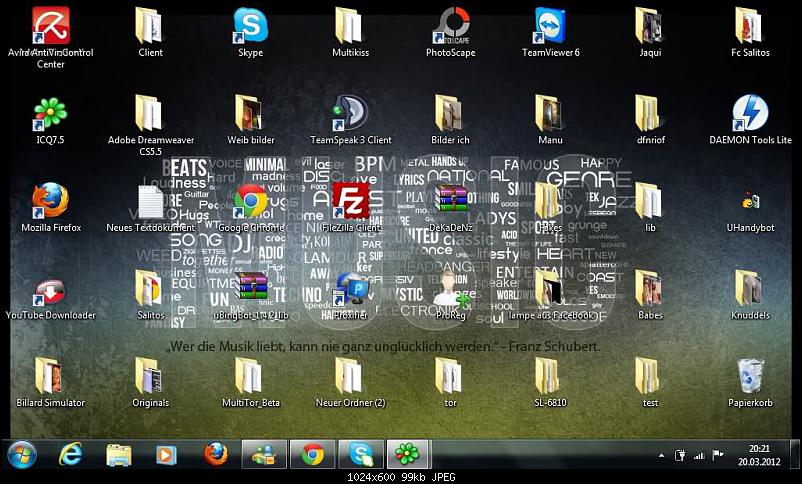
Task: Switch to Skype taskbar window
Action: (361, 454)
